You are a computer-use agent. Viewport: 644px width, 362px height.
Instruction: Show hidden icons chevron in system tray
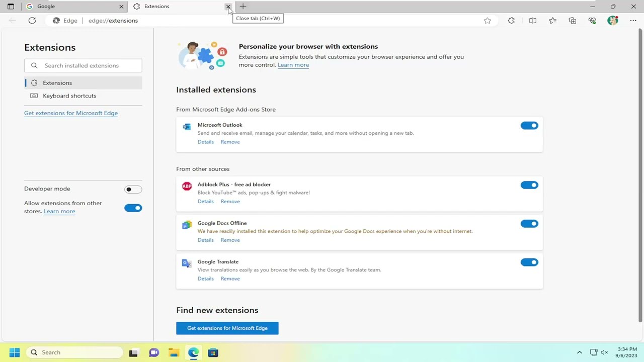[579, 352]
